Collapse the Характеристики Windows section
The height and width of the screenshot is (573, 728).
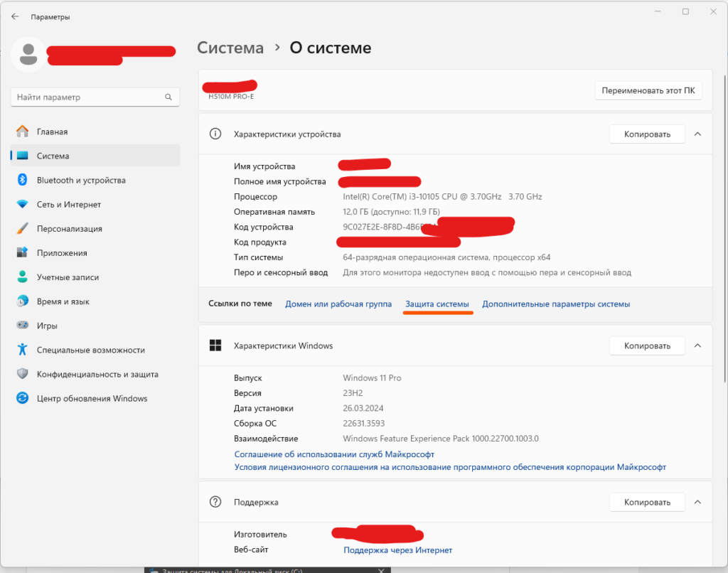[697, 346]
